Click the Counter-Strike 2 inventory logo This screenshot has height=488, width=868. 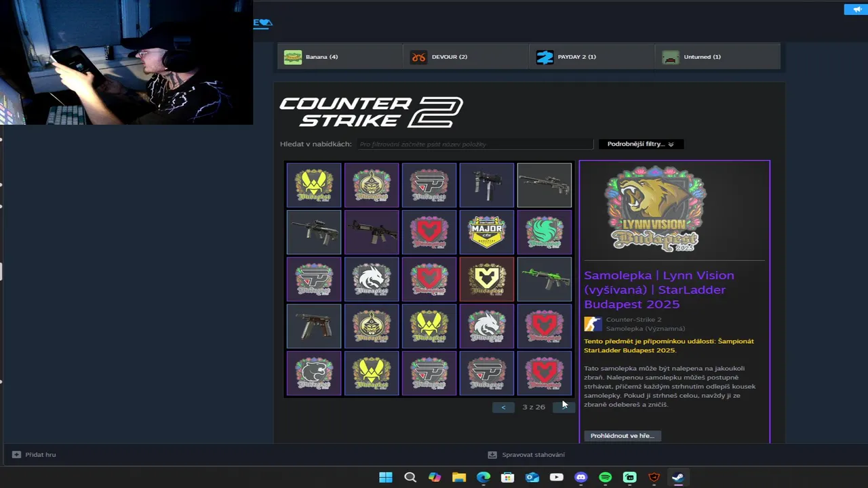tap(372, 112)
